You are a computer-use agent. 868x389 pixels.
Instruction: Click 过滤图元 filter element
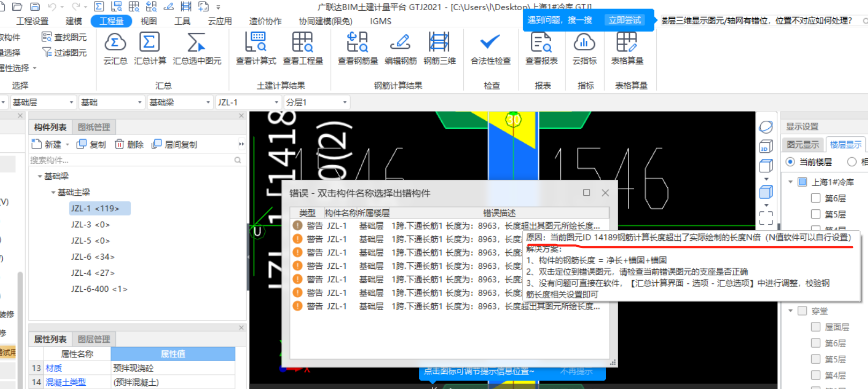coord(64,53)
